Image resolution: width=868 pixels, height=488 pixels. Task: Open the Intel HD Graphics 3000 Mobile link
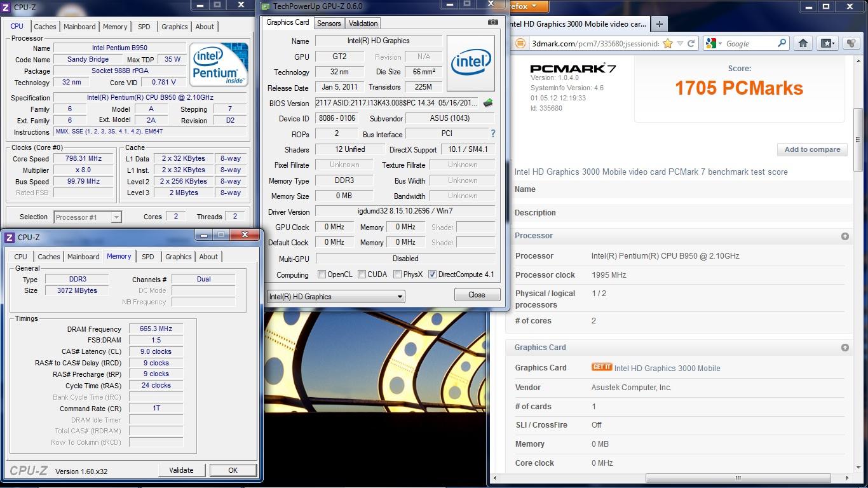(x=667, y=368)
